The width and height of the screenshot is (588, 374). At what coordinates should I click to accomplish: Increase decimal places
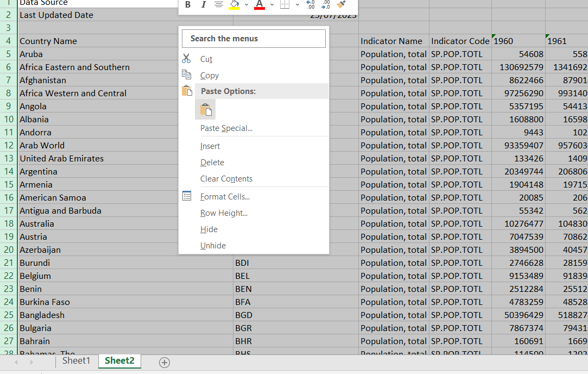click(311, 5)
